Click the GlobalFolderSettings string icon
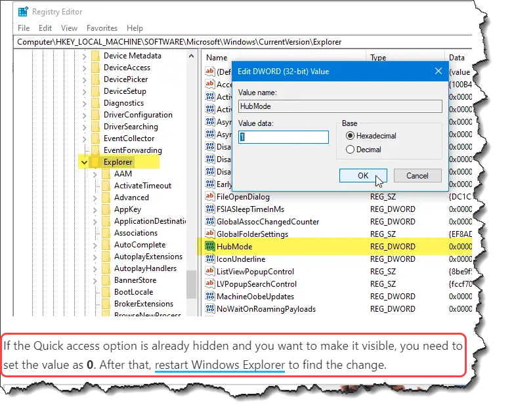The image size is (512, 420). 209,234
